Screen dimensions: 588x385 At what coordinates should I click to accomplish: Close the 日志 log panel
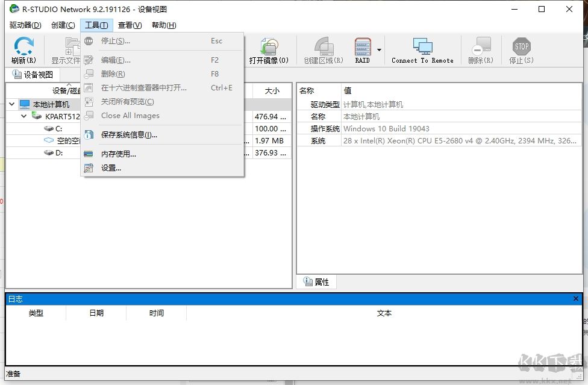[x=575, y=298]
